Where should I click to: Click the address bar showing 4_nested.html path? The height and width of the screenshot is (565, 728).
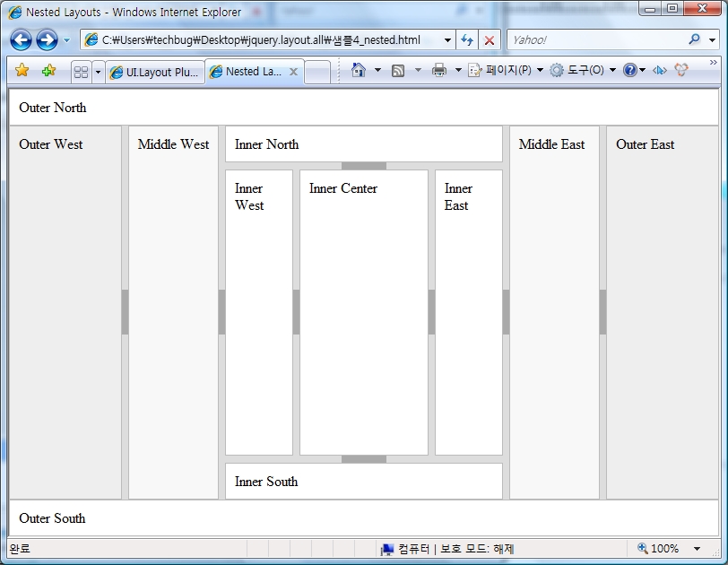[x=262, y=40]
